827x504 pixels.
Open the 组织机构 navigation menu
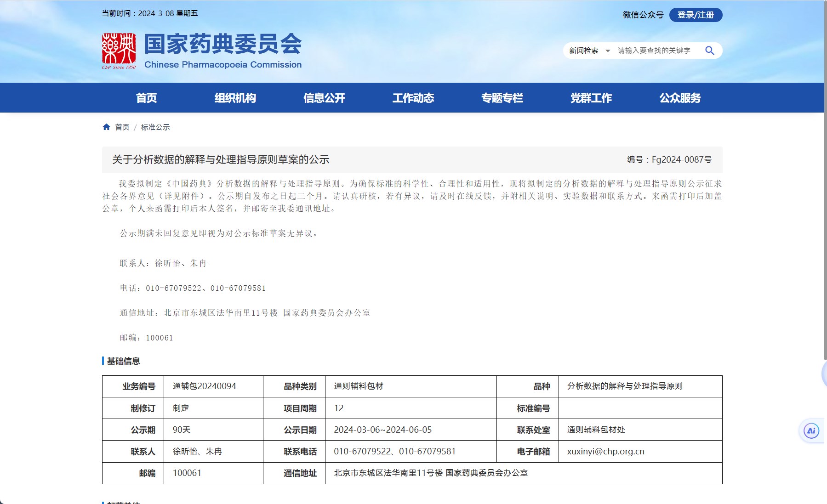click(235, 98)
